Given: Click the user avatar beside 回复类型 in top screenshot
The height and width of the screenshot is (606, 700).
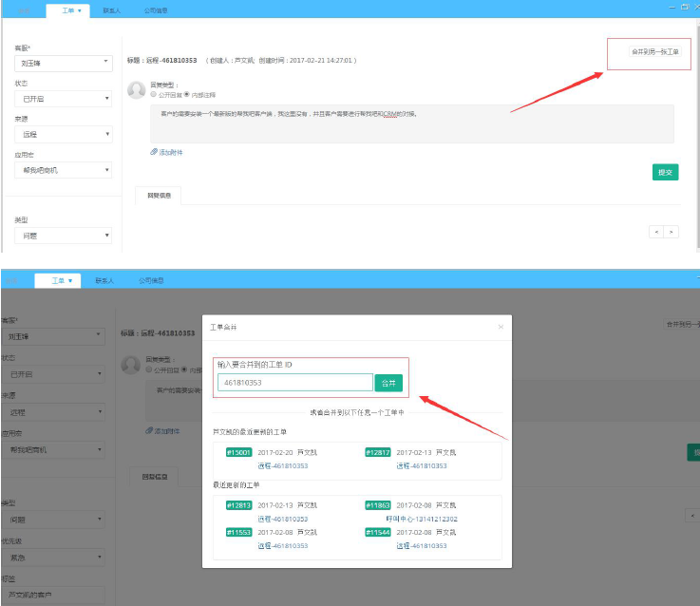Looking at the screenshot, I should [137, 90].
